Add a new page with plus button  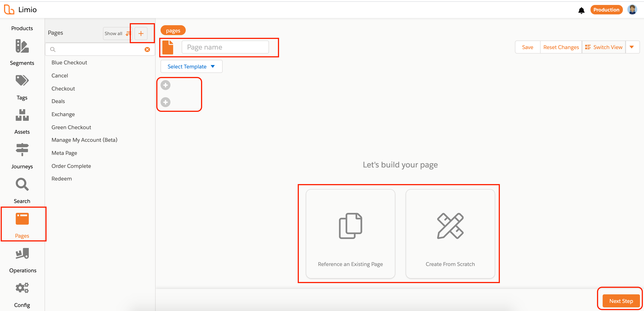coord(141,34)
